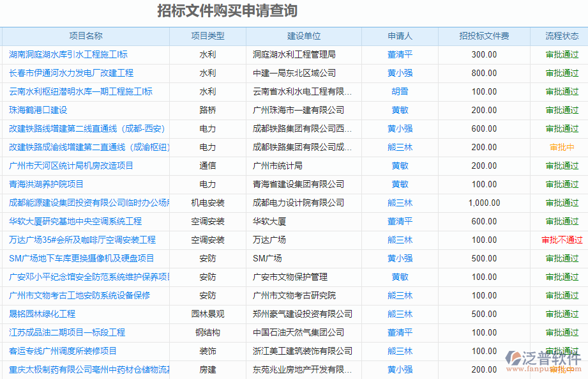Click the 建设单位 column header

coord(304,36)
